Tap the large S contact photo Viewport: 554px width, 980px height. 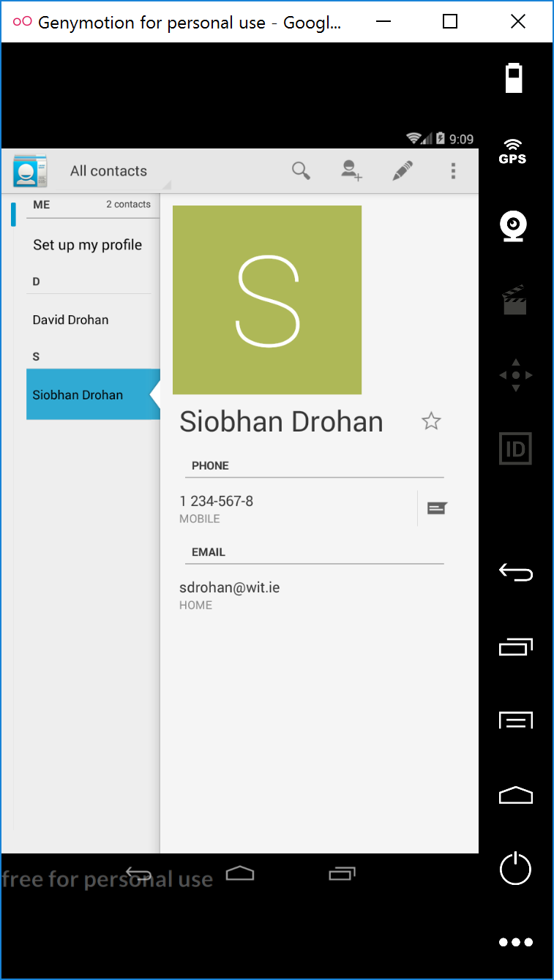coord(267,300)
